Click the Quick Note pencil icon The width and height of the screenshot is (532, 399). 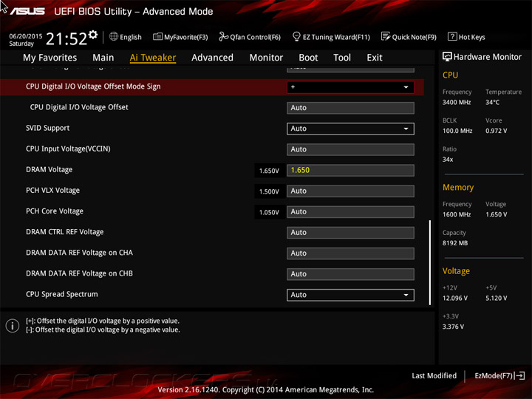pyautogui.click(x=386, y=36)
